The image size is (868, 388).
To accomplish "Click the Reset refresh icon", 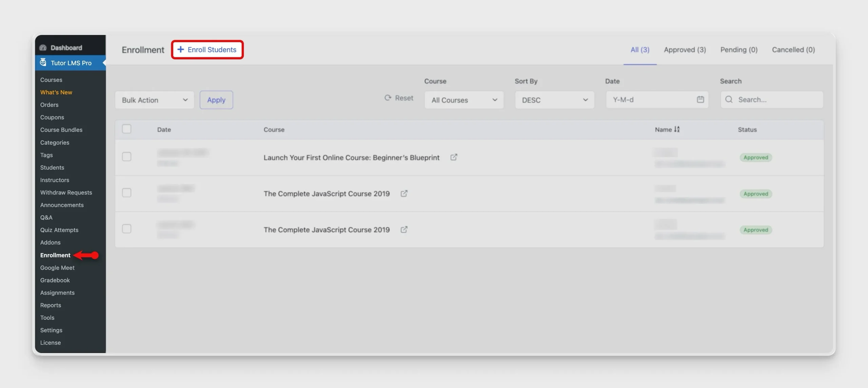I will coord(388,98).
